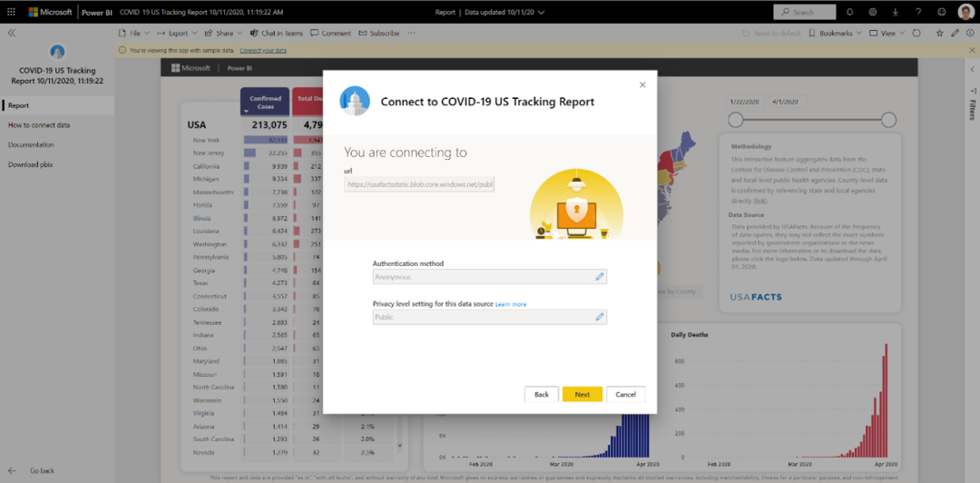Click the 1/22/2020 start date box
The image size is (980, 483).
click(x=746, y=102)
